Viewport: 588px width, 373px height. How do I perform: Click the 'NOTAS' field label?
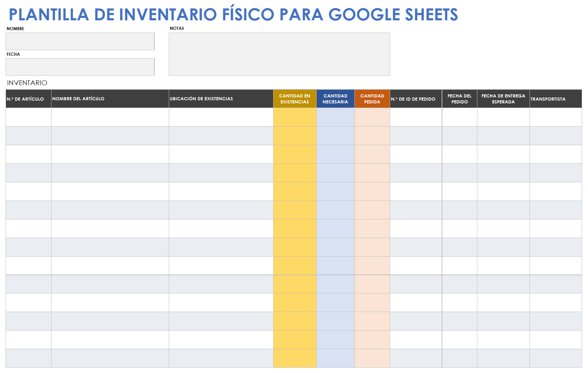pyautogui.click(x=177, y=28)
